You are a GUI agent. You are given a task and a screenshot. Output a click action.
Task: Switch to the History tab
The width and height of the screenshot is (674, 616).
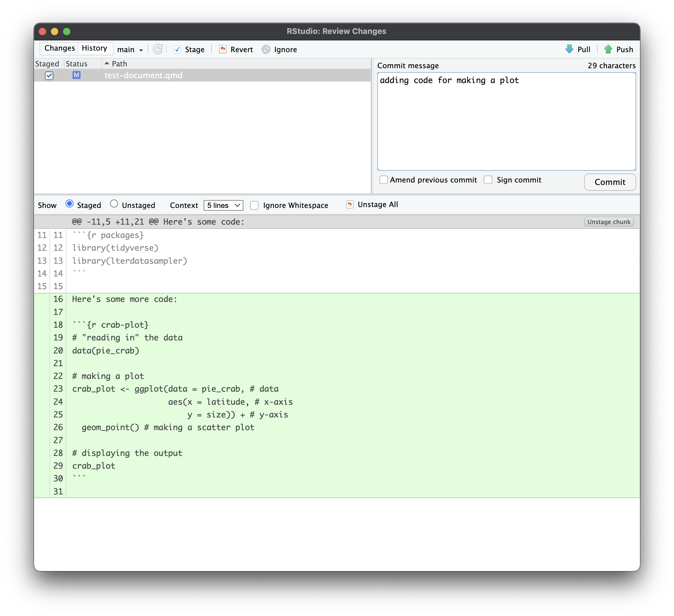coord(95,48)
